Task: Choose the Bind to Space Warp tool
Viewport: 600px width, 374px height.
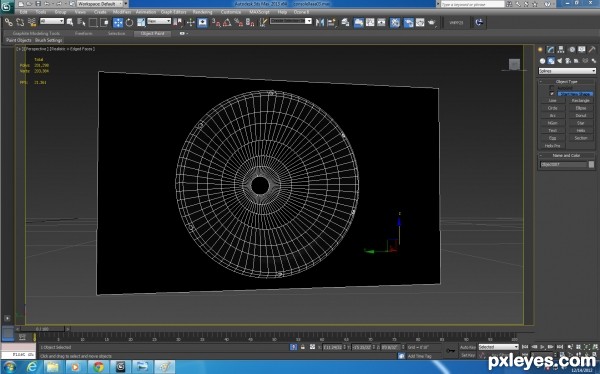Action: coord(32,23)
